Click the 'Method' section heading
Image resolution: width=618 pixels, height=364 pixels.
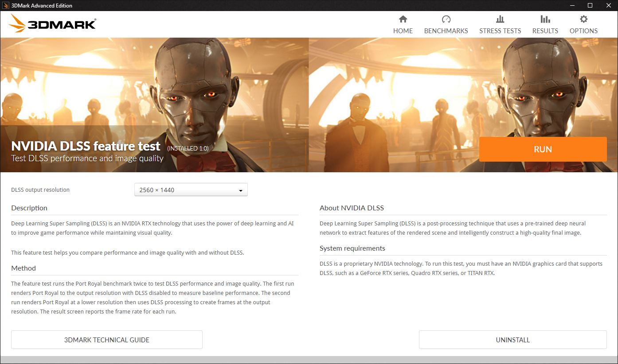point(23,268)
